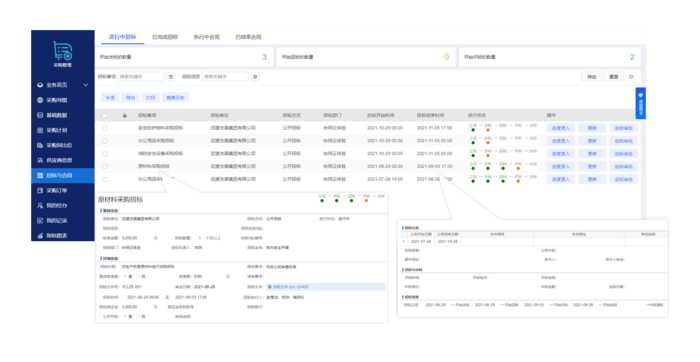Click orange 评标 dot in detail panel header
Screen dimensions: 700x362
pyautogui.click(x=366, y=201)
